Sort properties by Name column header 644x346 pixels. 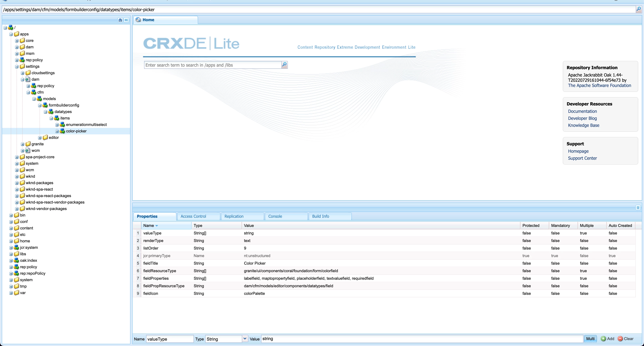tap(149, 225)
